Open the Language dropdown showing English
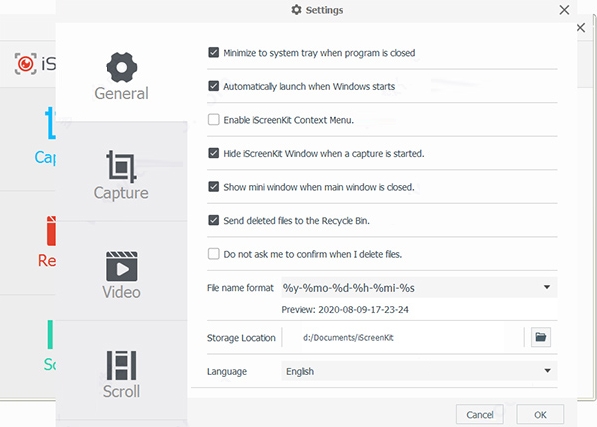 pos(419,371)
